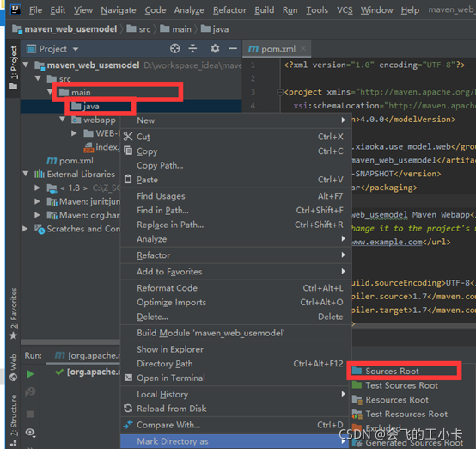
Task: Close the pom.xml editor tab
Action: tap(303, 48)
